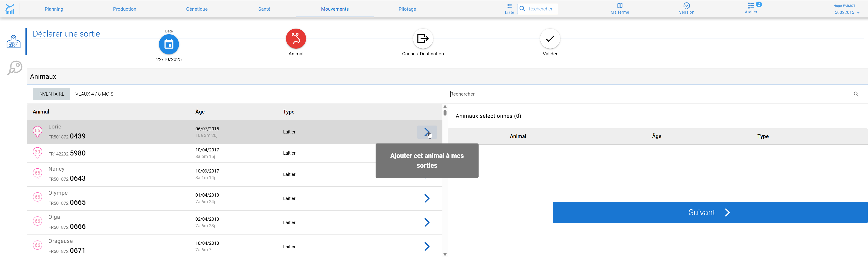Open the Mouvements menu
The image size is (868, 269).
[335, 9]
